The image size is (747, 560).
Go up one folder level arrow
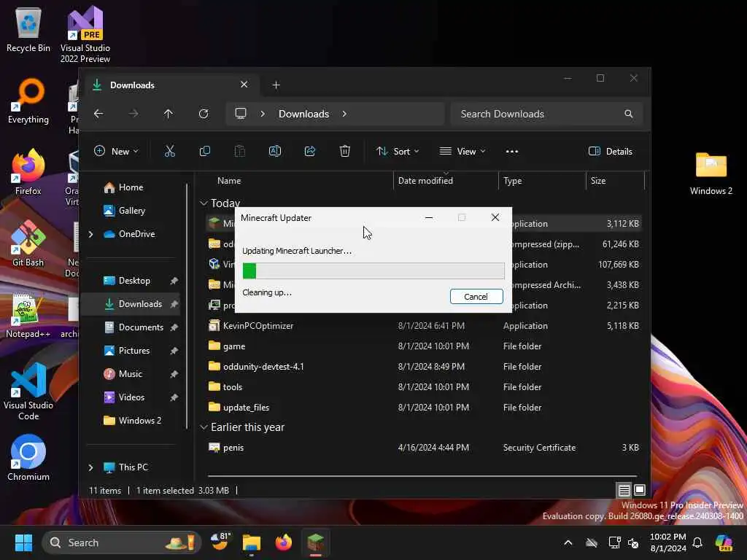[169, 114]
